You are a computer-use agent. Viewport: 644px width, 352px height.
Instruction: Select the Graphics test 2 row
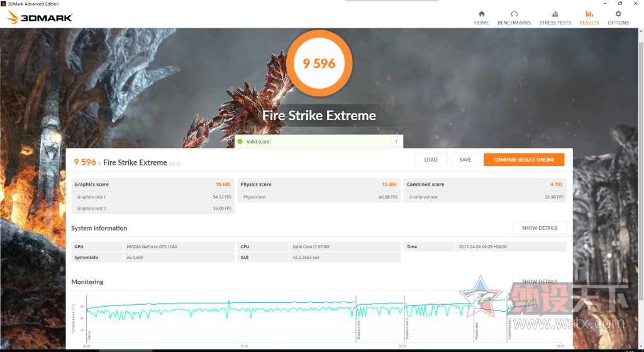click(153, 208)
